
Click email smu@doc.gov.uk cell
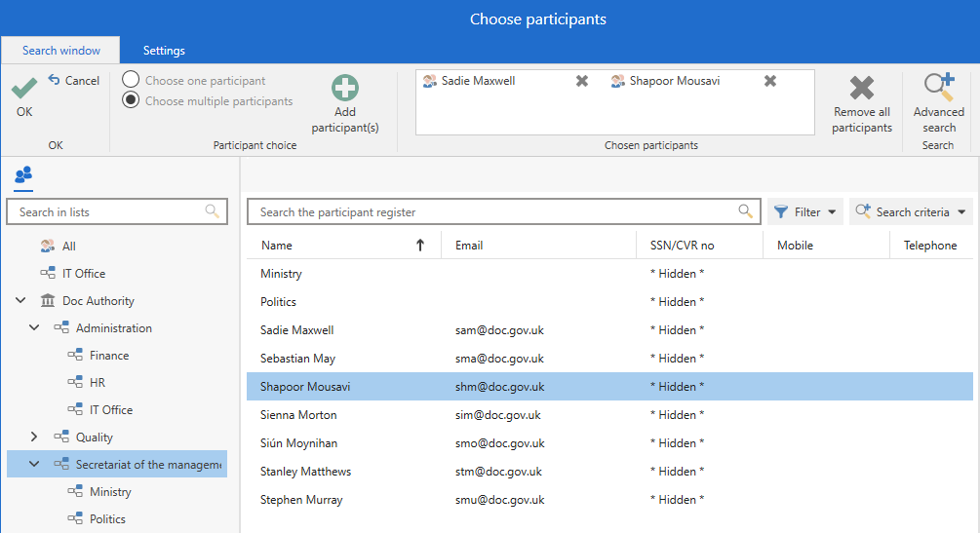pos(499,499)
